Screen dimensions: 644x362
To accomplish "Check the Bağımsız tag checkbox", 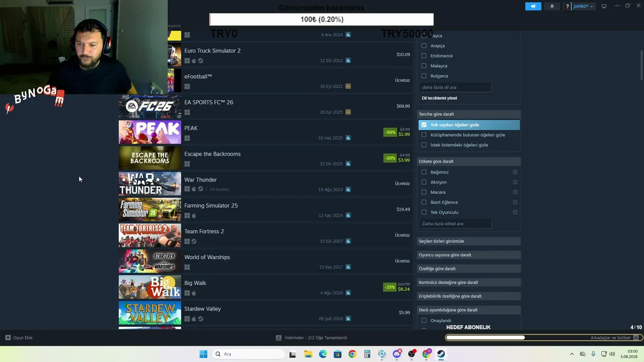I will 424,172.
